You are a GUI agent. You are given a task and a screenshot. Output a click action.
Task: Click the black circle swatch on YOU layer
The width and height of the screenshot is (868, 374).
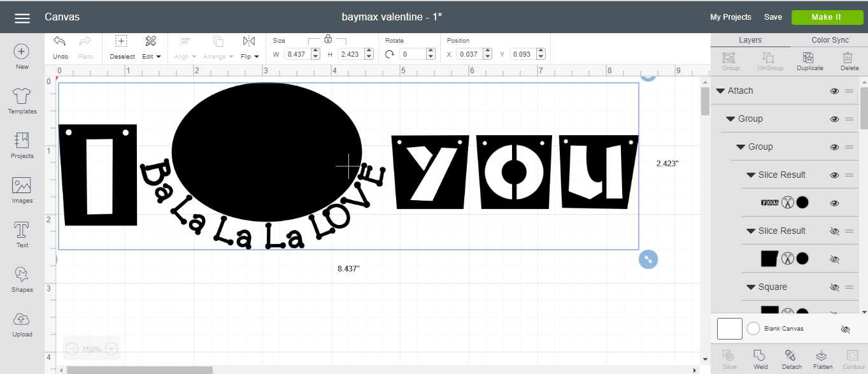802,203
